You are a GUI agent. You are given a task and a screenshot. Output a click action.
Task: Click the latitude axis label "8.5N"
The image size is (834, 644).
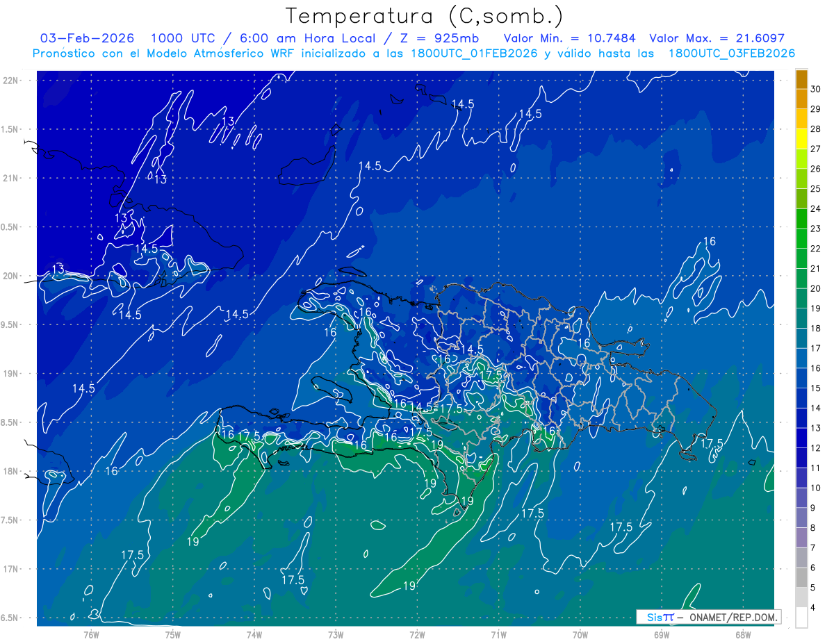click(11, 423)
